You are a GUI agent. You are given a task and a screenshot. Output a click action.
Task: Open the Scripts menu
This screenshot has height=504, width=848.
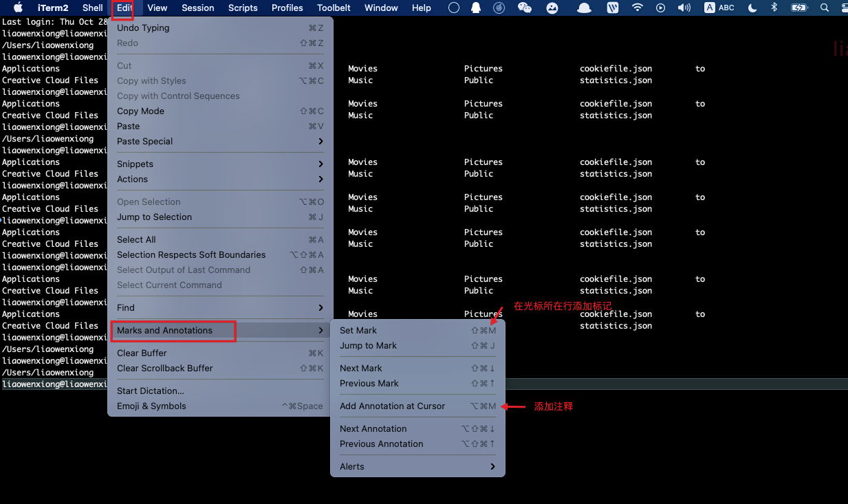pyautogui.click(x=243, y=8)
